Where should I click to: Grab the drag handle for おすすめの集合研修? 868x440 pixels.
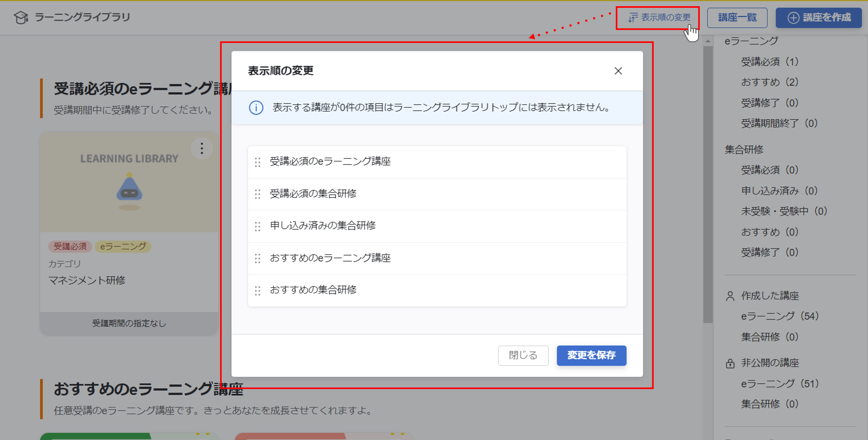click(257, 291)
